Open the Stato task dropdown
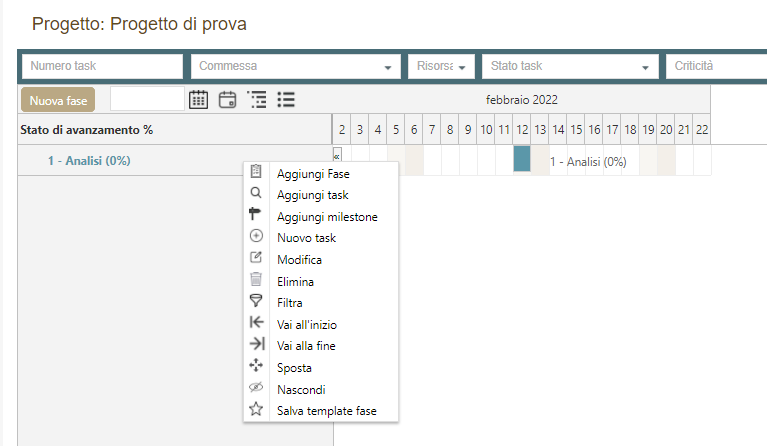This screenshot has height=446, width=767. (x=570, y=66)
